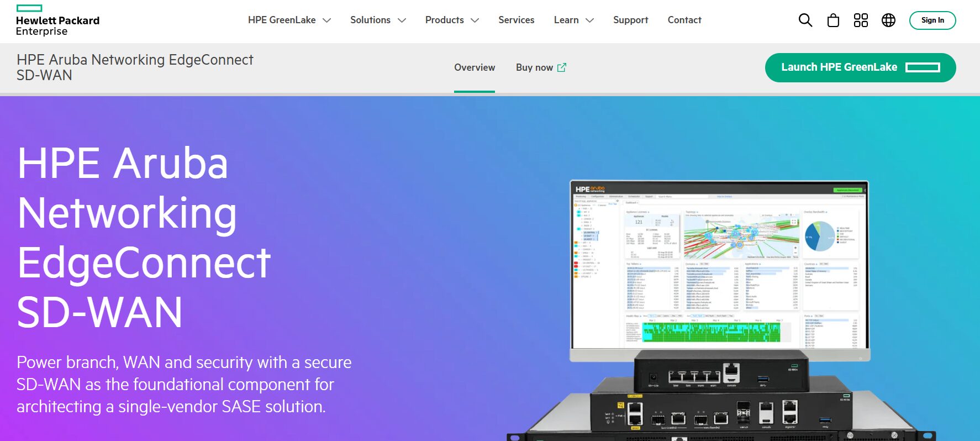The height and width of the screenshot is (441, 980).
Task: Go to the Services menu item
Action: (516, 20)
